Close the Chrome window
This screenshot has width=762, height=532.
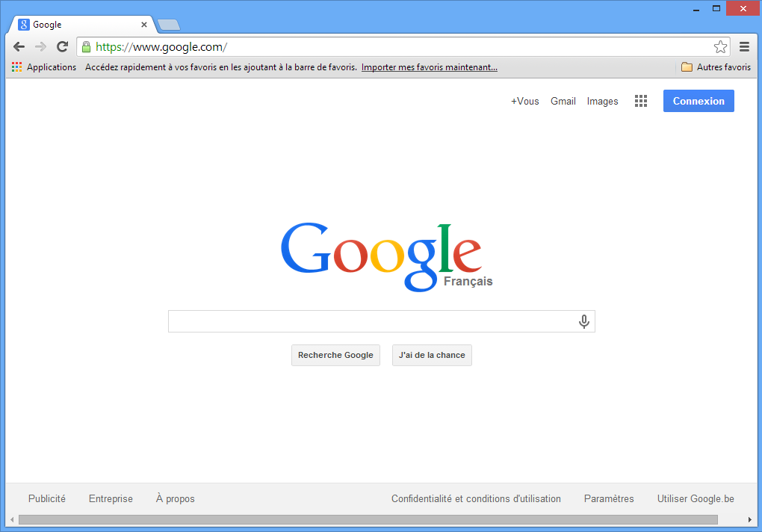[x=743, y=8]
